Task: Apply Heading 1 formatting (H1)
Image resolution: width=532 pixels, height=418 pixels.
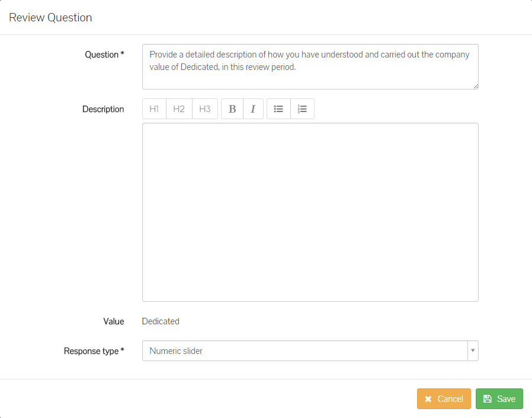Action: tap(154, 109)
